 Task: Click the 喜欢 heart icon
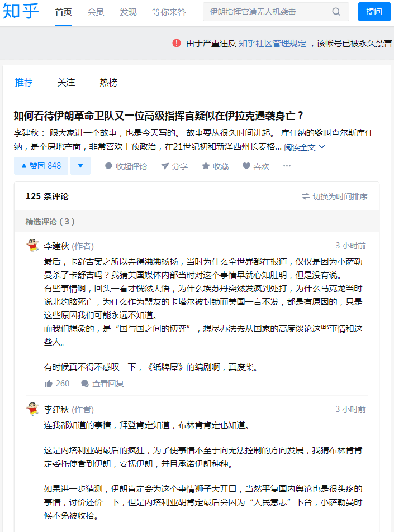point(246,166)
